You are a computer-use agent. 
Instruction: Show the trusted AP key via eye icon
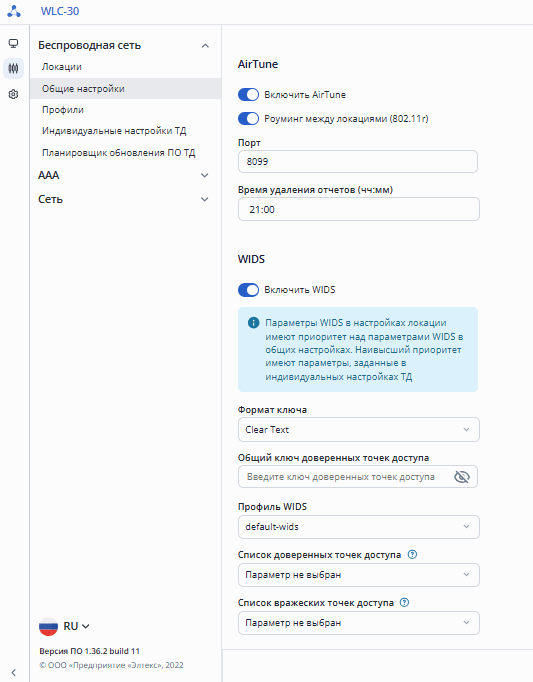coord(462,477)
